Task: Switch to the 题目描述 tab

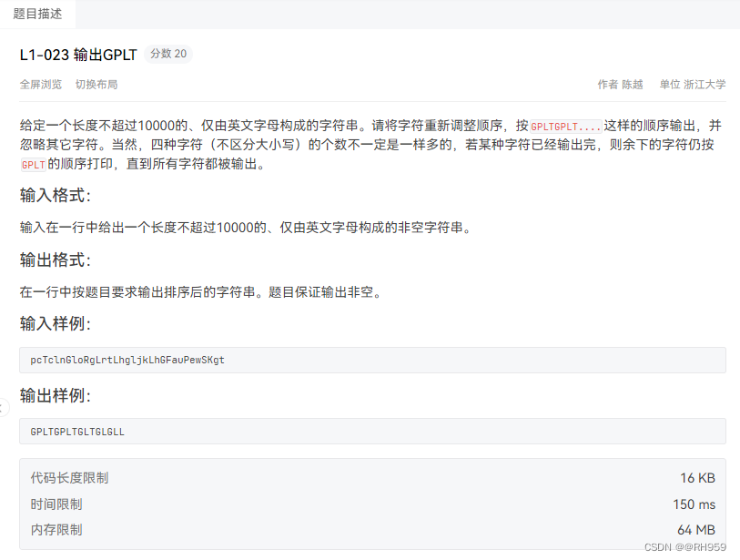Action: (x=36, y=14)
